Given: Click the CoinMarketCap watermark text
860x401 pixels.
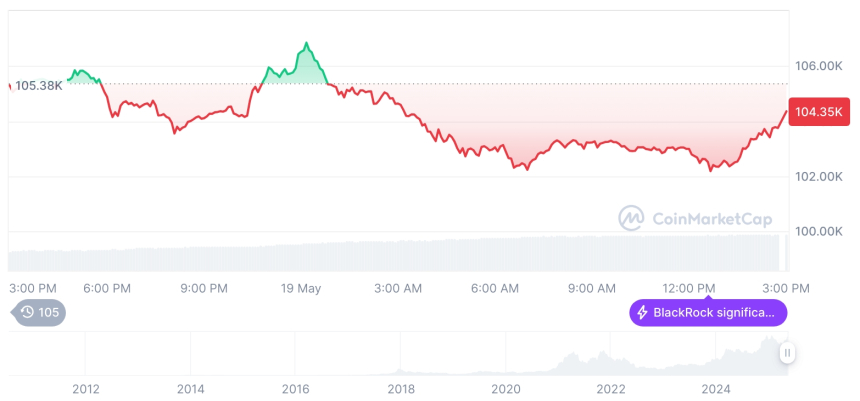Looking at the screenshot, I should pyautogui.click(x=711, y=217).
